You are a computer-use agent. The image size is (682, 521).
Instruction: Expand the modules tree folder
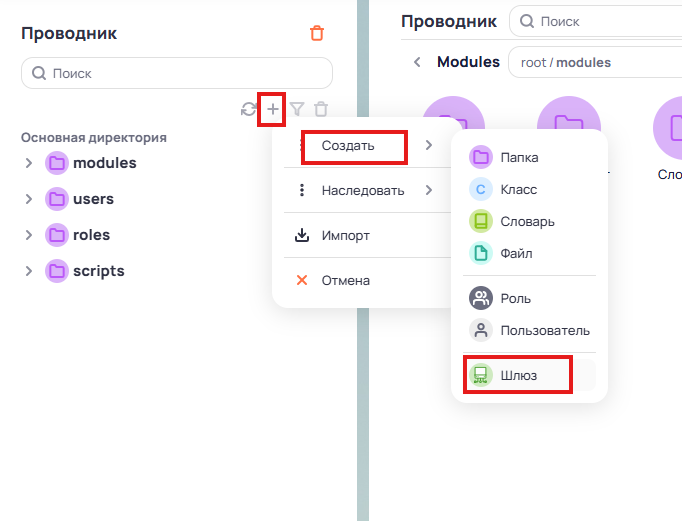point(29,163)
